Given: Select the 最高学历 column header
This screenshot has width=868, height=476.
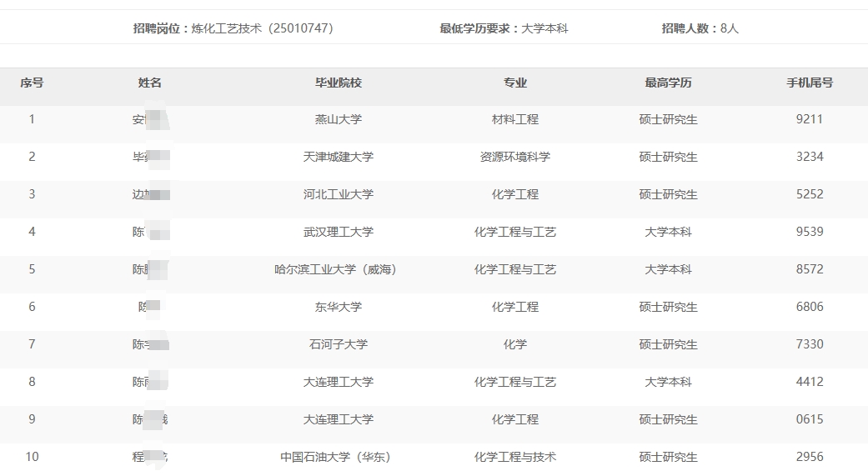Looking at the screenshot, I should (x=668, y=83).
